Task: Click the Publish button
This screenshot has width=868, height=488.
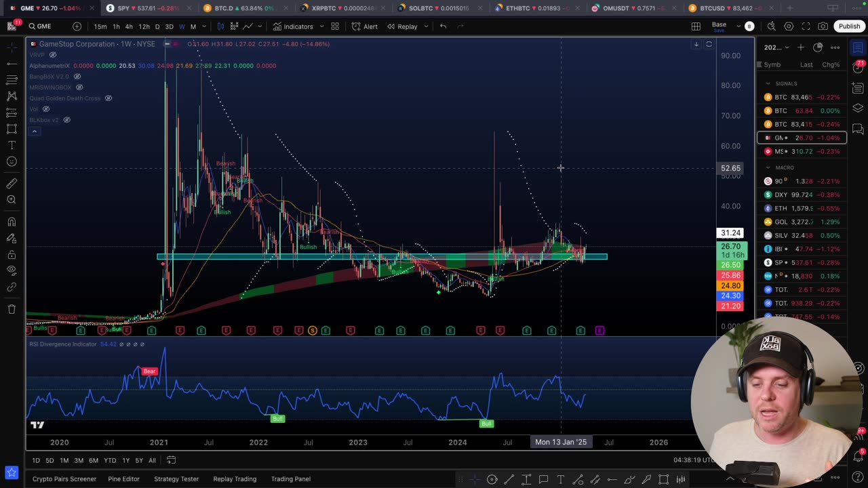Action: (x=849, y=26)
